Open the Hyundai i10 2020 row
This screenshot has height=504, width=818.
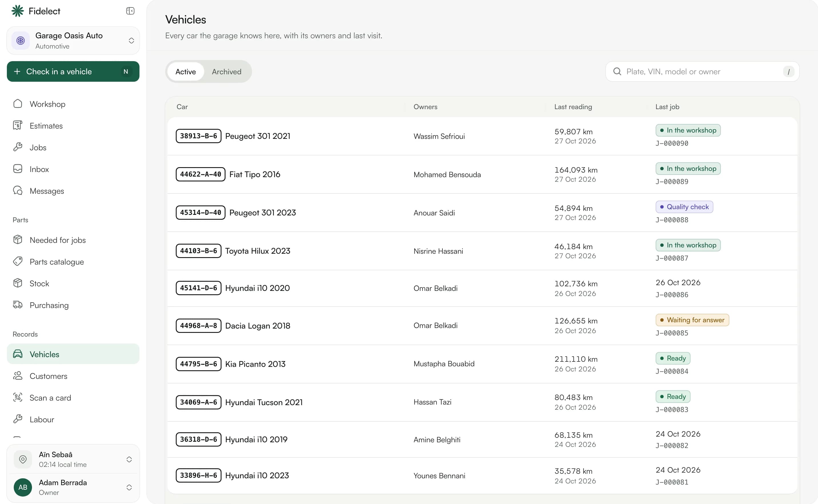[x=482, y=288]
